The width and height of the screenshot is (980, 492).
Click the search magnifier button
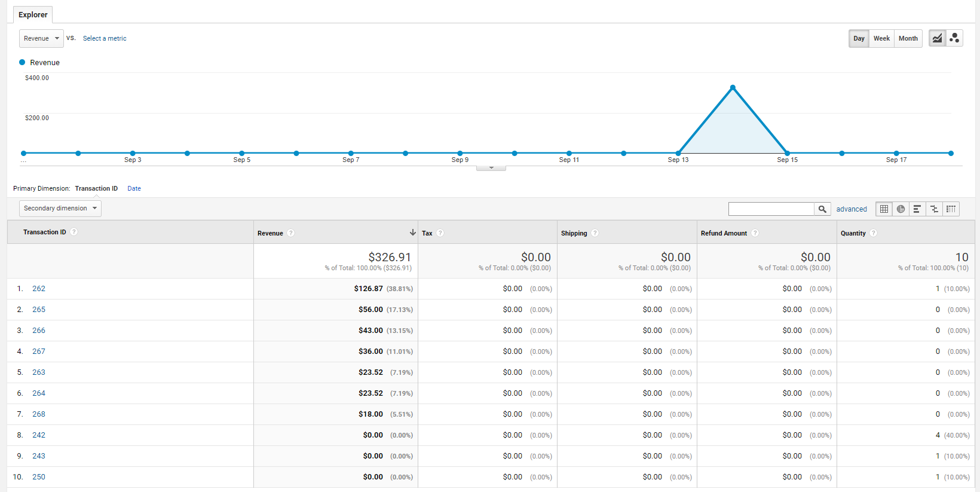[x=822, y=209]
